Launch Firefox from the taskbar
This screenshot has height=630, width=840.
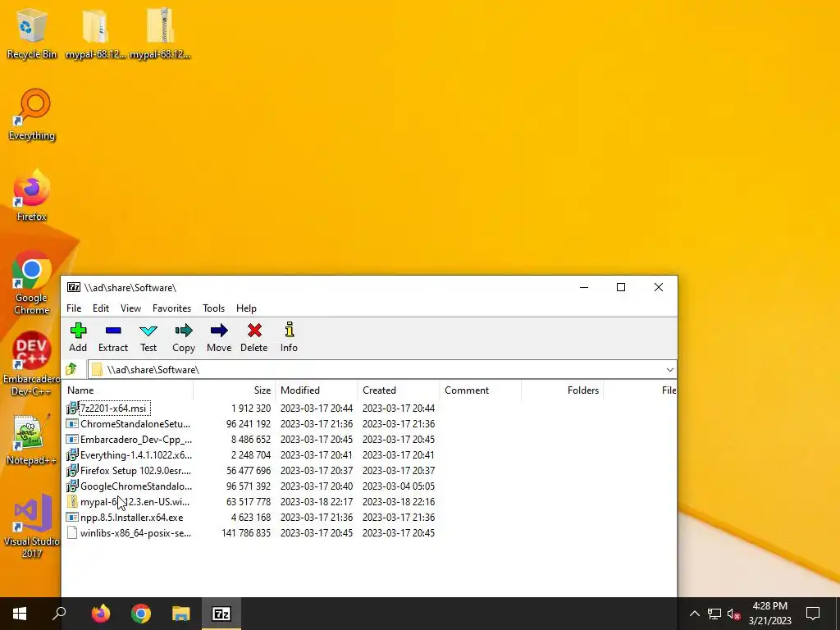(x=101, y=614)
